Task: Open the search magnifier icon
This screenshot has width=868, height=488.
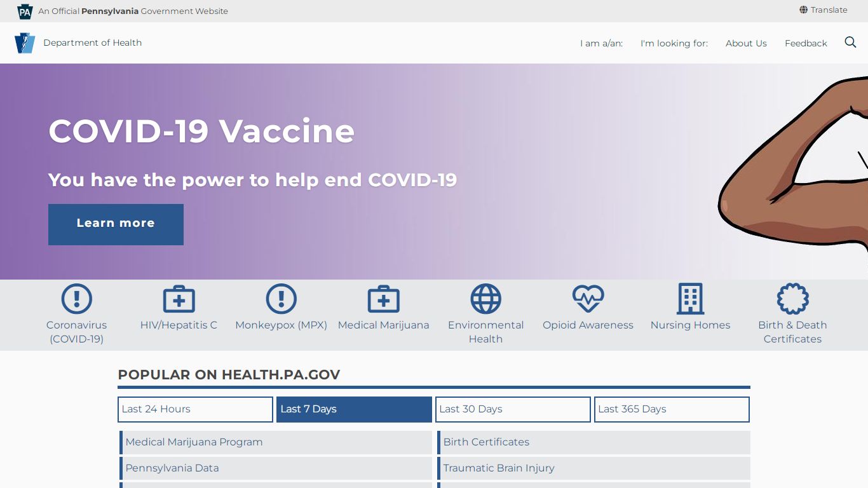Action: (850, 43)
